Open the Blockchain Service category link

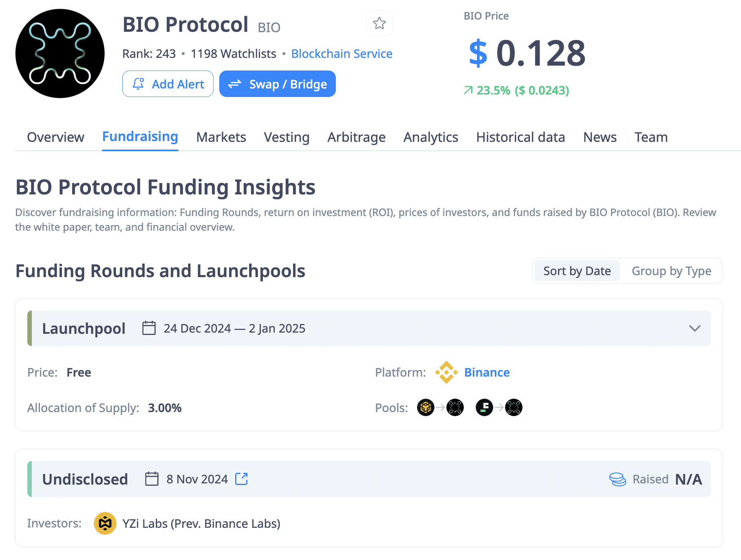342,54
